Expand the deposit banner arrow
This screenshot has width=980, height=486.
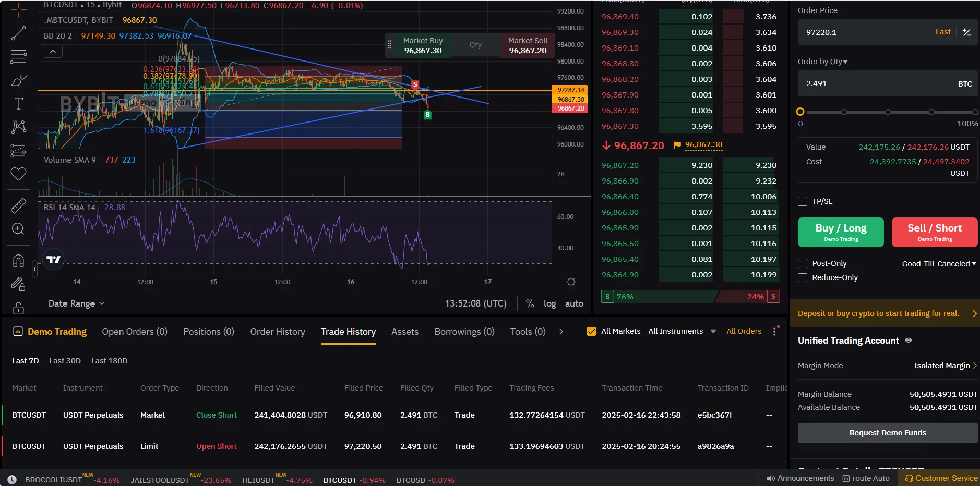coord(974,313)
